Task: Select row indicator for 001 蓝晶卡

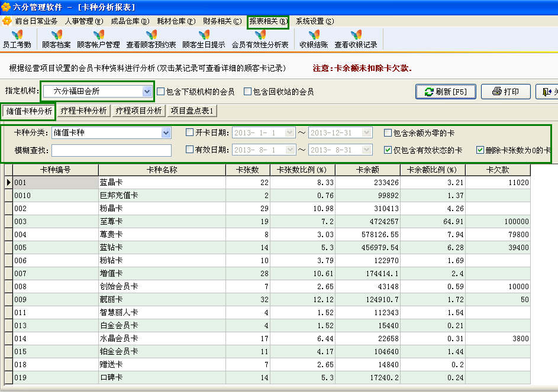Action: pos(8,183)
